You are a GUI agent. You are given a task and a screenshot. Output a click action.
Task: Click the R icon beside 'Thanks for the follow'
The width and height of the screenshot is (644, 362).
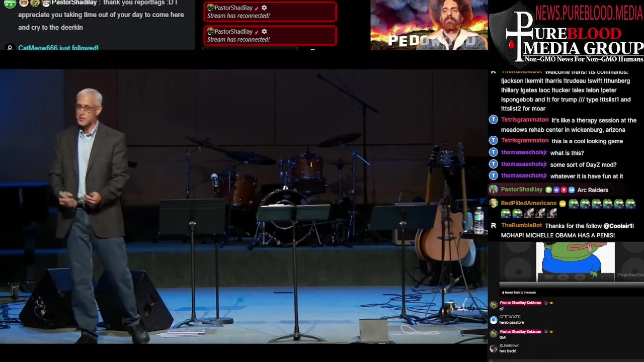(493, 225)
